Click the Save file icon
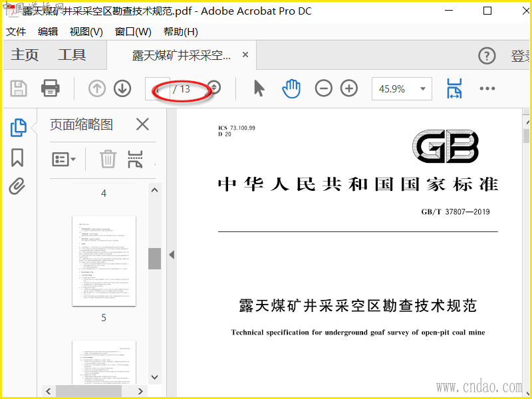Image resolution: width=532 pixels, height=399 pixels. (x=19, y=88)
